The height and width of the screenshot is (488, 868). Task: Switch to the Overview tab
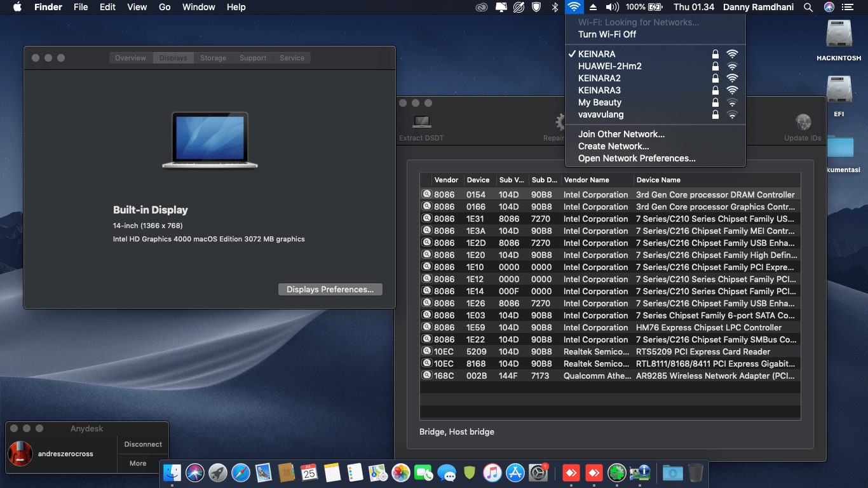click(x=130, y=58)
